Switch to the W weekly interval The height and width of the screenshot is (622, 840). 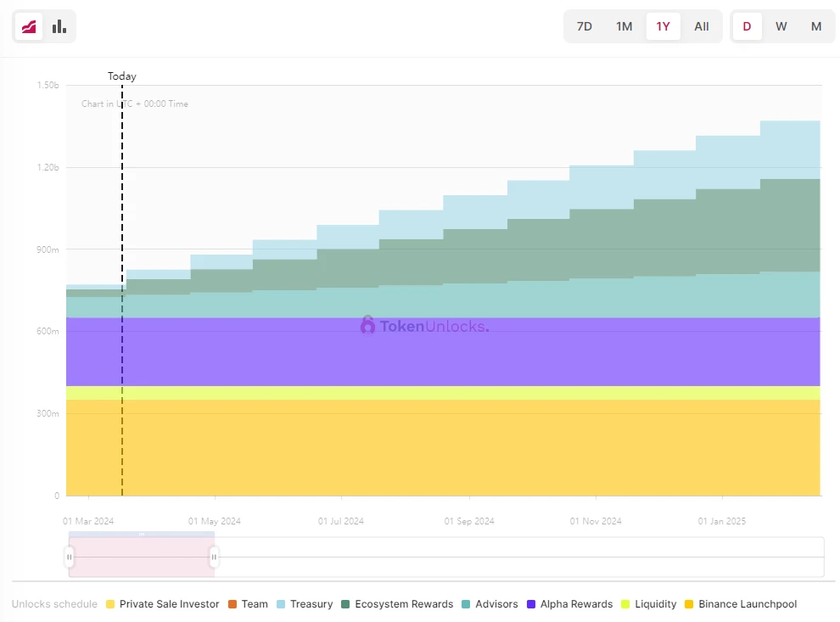point(781,26)
